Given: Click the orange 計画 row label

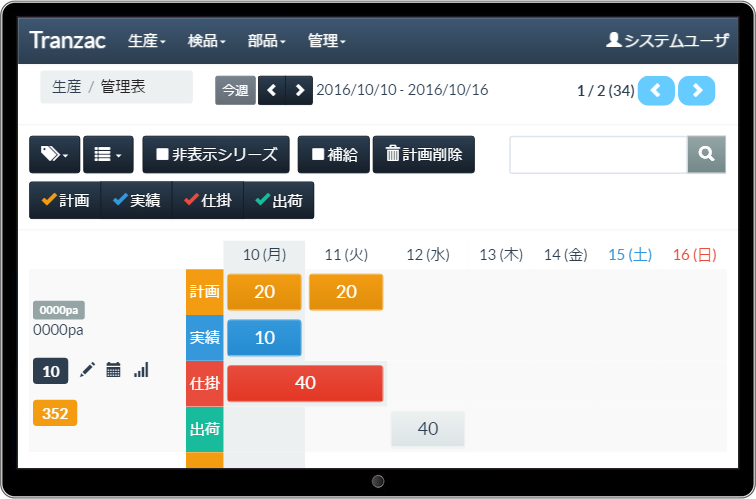Looking at the screenshot, I should tap(205, 292).
